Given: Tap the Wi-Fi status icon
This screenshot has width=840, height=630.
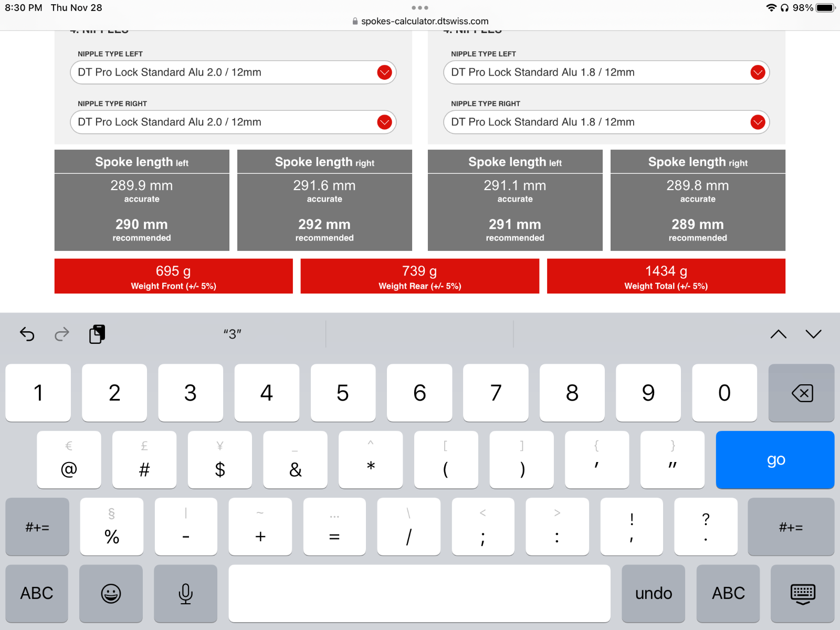Looking at the screenshot, I should click(771, 8).
